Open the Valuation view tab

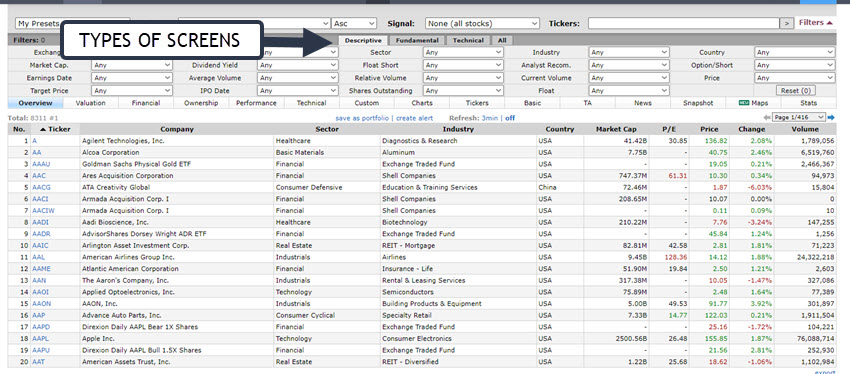91,103
